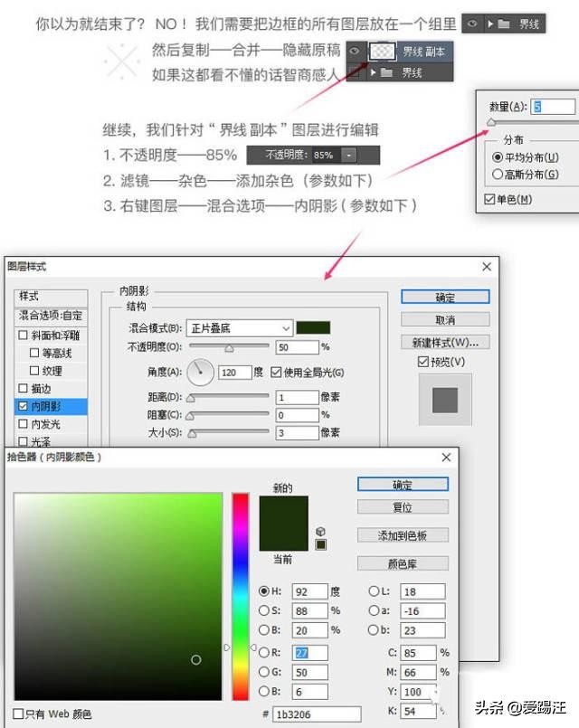Click the angle 120 input field
579x728 pixels.
(x=235, y=373)
